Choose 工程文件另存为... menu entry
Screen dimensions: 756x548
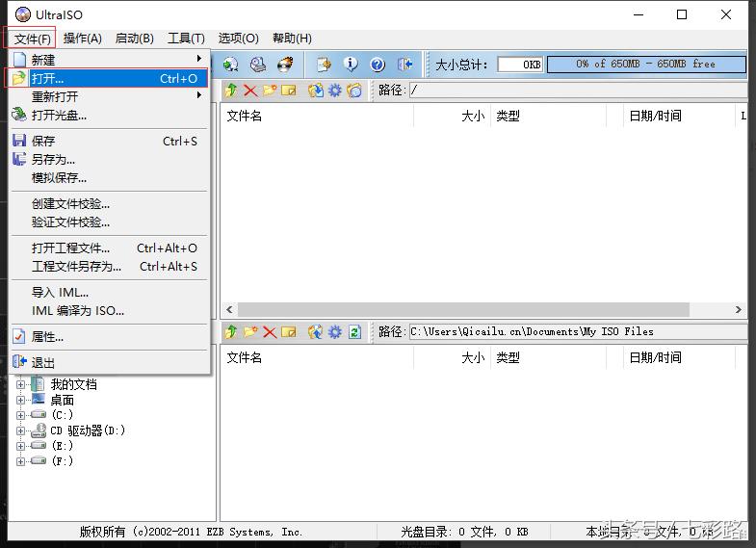click(x=109, y=267)
